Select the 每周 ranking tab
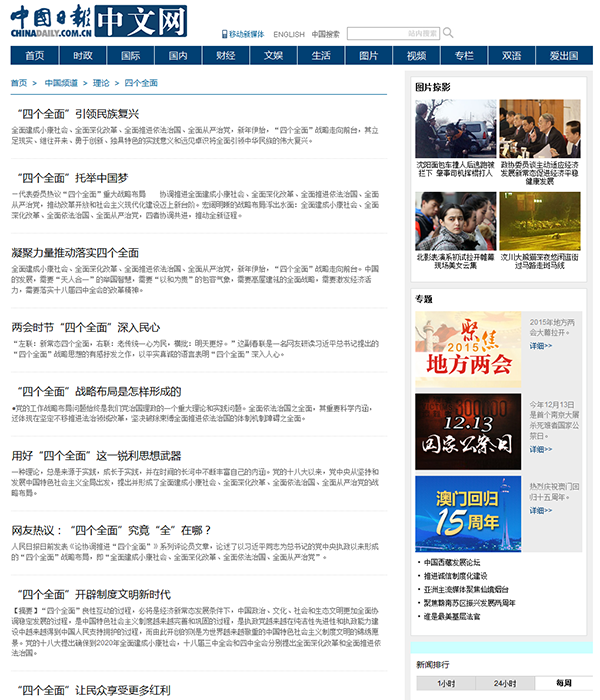The width and height of the screenshot is (600, 700). [x=564, y=682]
